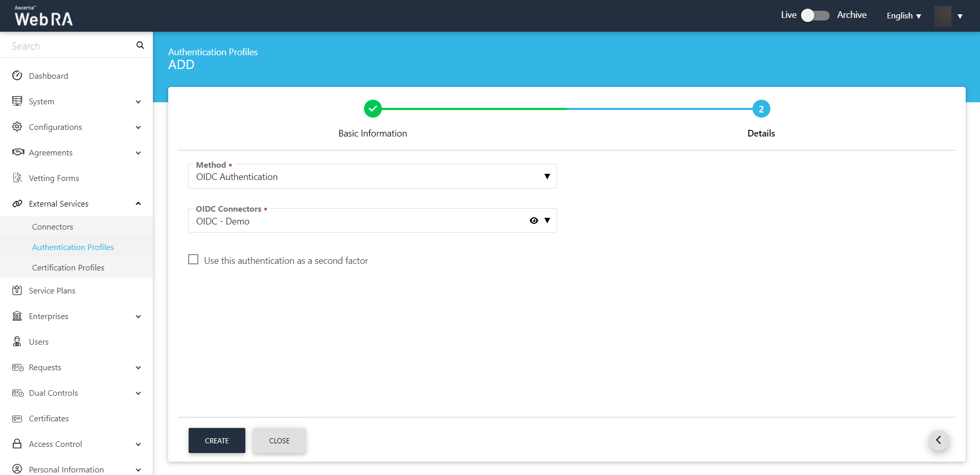Click the back chevron round button
Screen dimensions: 980x475
pos(939,440)
